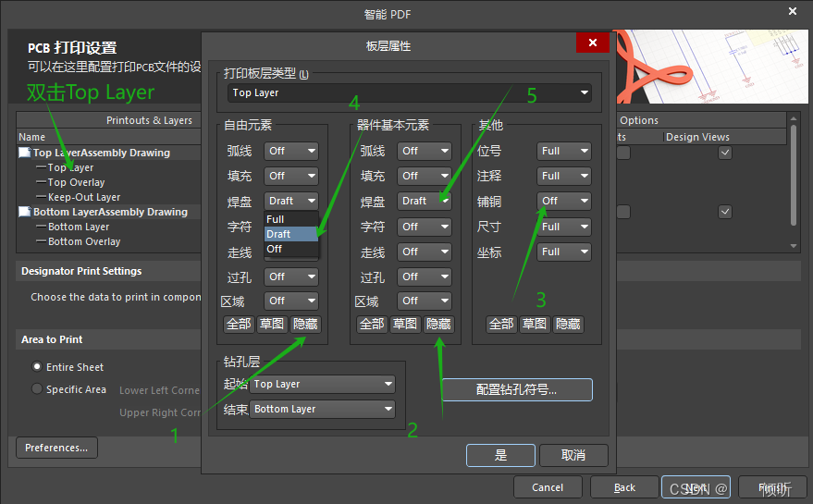The image size is (813, 504).
Task: Open 自由元素 填充 dropdown
Action: click(290, 176)
